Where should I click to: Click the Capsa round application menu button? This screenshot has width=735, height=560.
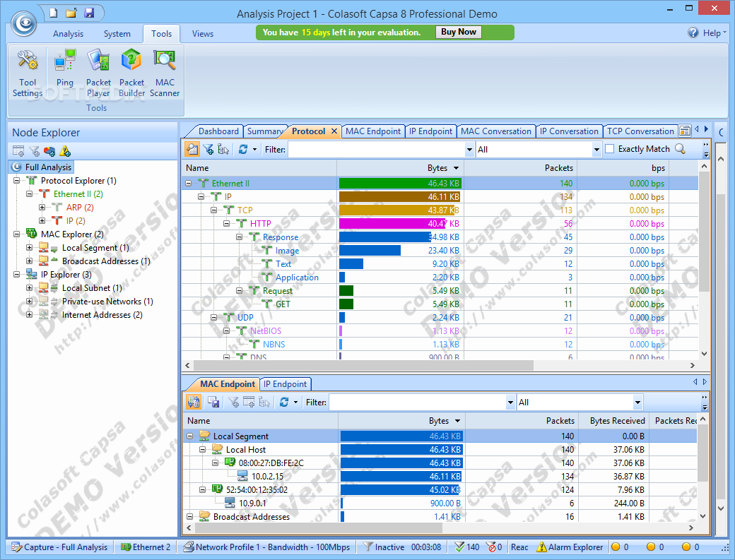[23, 23]
